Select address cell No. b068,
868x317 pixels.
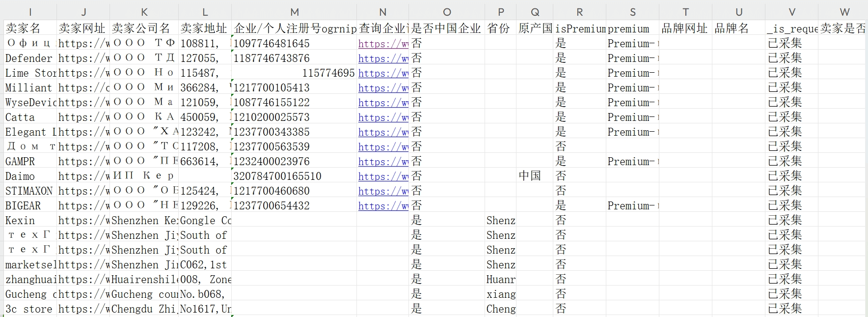205,294
